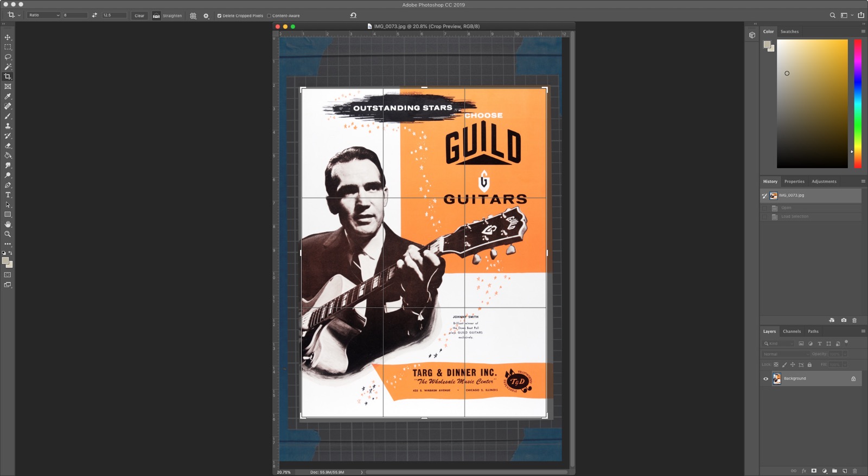Toggle history brush source for IMG_0073.jpg snapshot
Screen dimensions: 868x476
(765, 196)
